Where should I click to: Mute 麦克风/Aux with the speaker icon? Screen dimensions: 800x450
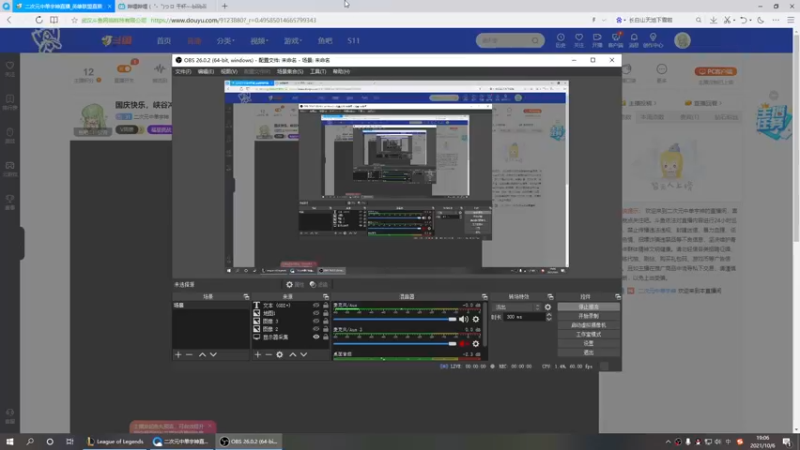463,319
